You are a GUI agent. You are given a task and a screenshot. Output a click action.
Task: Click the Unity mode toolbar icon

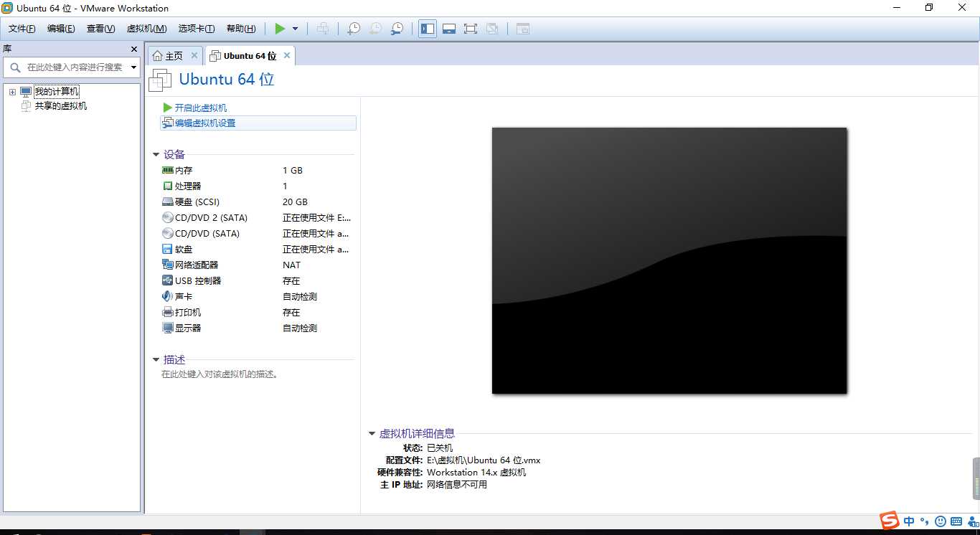click(492, 29)
